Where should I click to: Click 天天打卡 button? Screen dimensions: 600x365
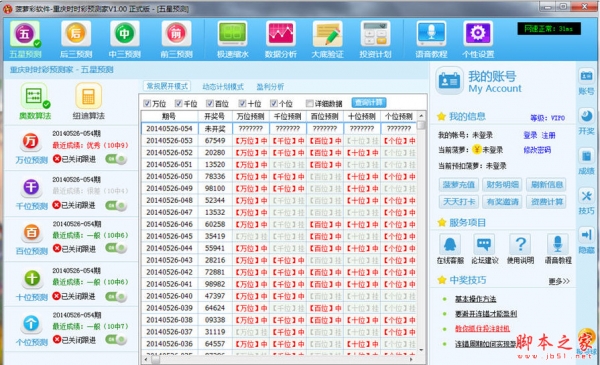pyautogui.click(x=458, y=202)
